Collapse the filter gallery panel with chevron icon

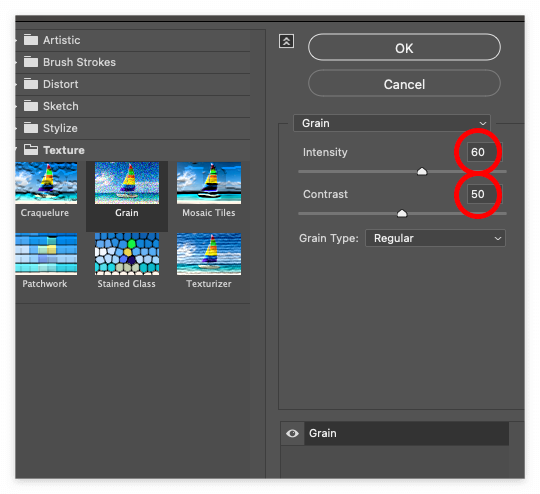click(x=286, y=41)
